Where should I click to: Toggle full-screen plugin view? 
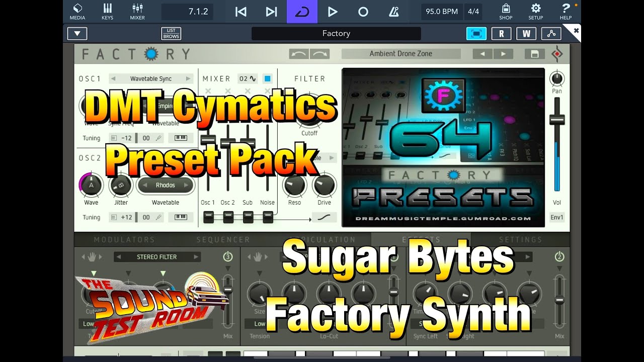[476, 34]
